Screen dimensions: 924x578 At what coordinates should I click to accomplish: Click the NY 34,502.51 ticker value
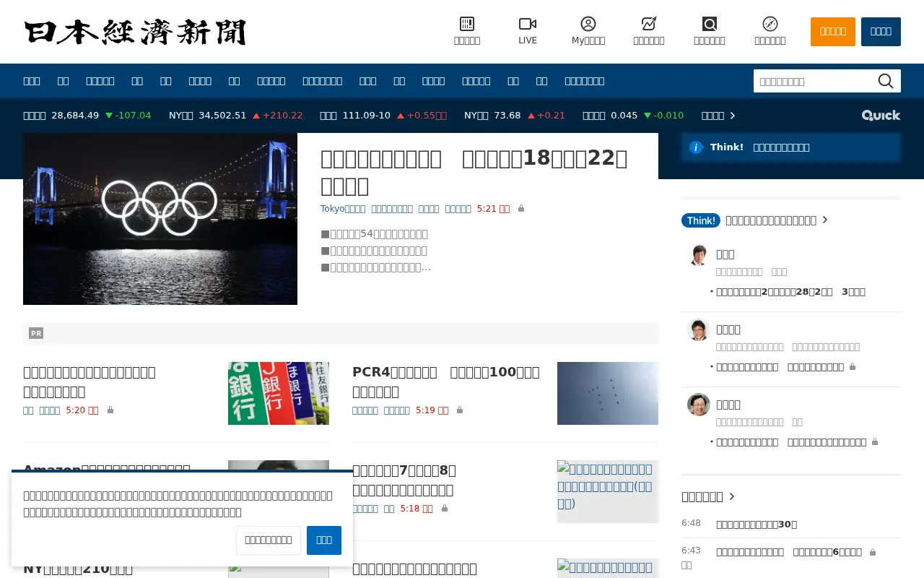222,116
